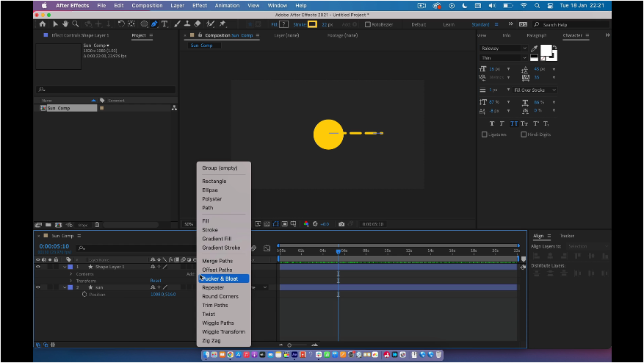The width and height of the screenshot is (644, 363).
Task: Open the Raleway font family dropdown
Action: (x=503, y=48)
